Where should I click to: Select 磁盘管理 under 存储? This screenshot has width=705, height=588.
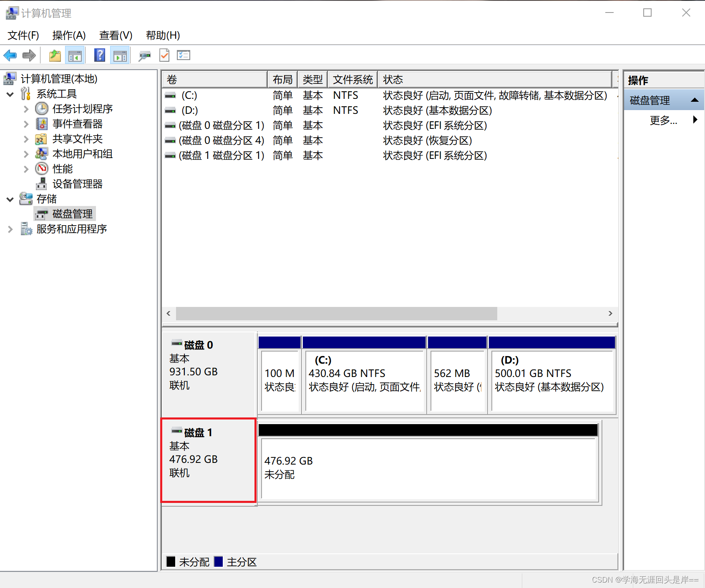73,214
